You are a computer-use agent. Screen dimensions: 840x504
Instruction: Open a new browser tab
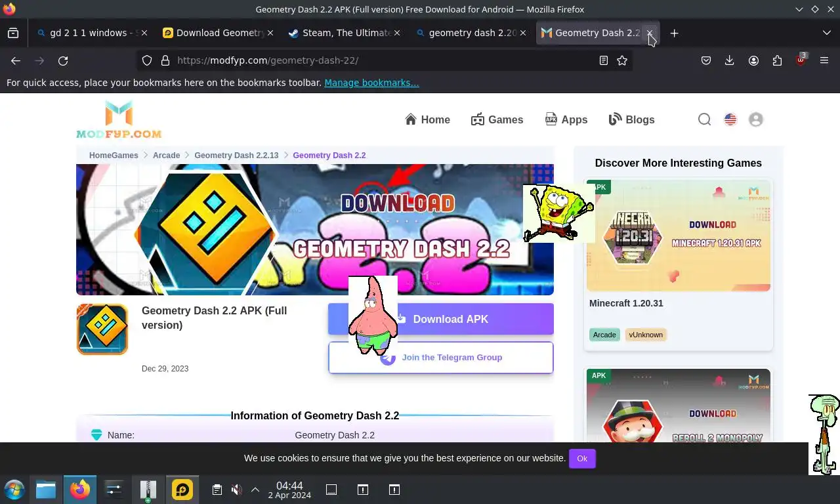[x=674, y=33]
